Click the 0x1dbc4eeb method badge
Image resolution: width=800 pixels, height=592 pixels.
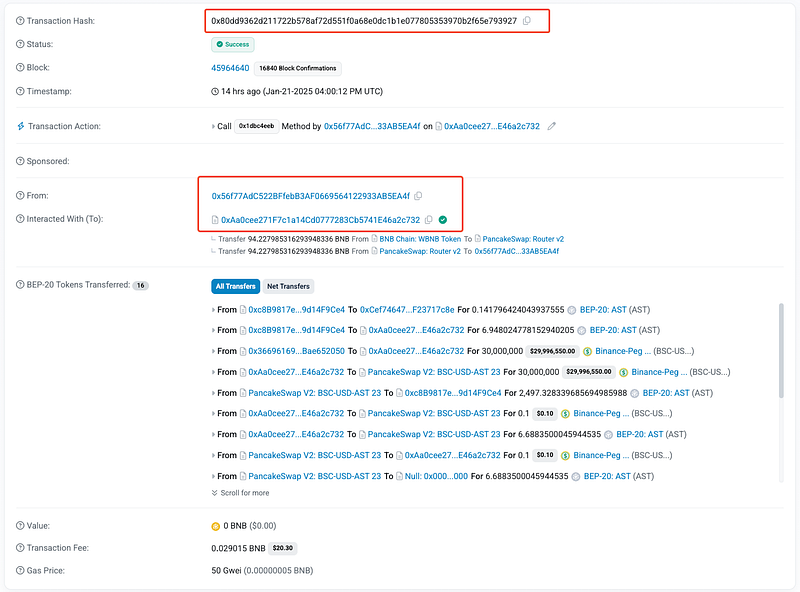[x=256, y=127]
